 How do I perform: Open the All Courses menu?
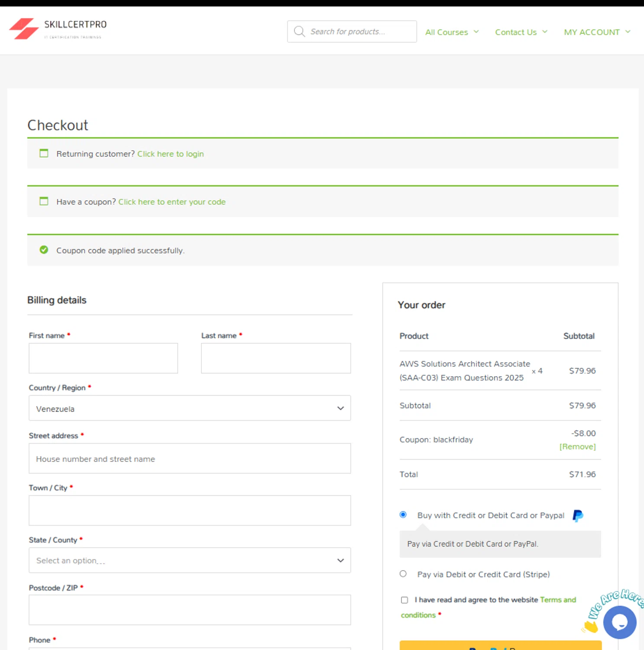(x=447, y=32)
